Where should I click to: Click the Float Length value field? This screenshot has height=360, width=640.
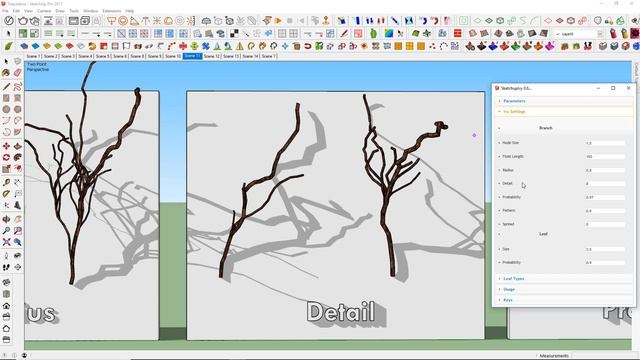click(x=605, y=157)
